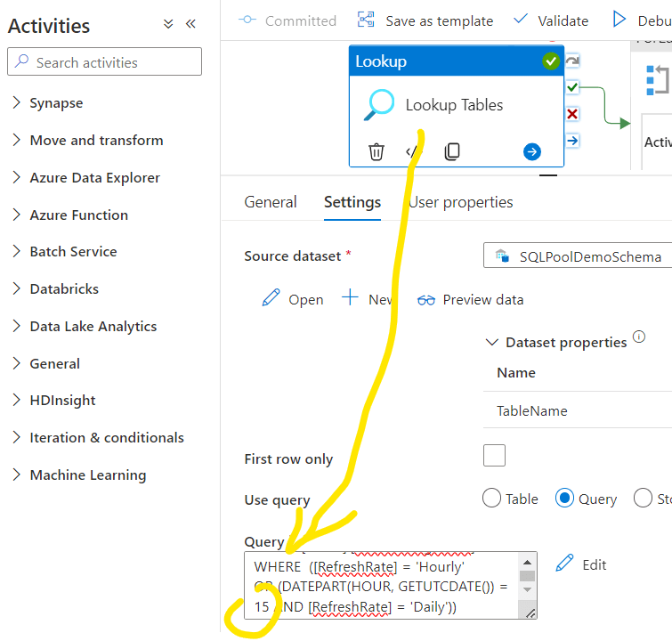This screenshot has width=672, height=641.
Task: Switch to the General tab
Action: point(271,202)
